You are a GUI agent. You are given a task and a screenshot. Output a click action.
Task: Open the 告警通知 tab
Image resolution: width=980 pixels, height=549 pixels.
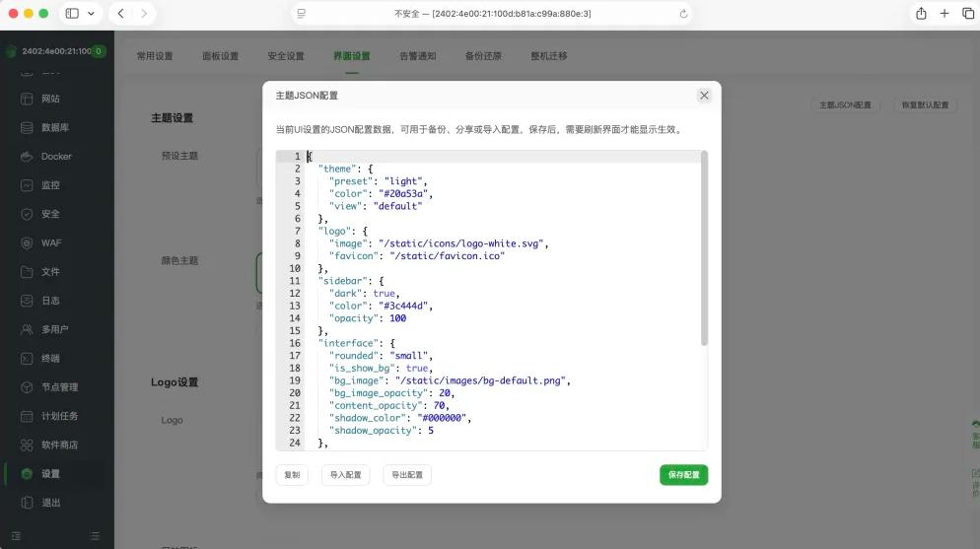tap(417, 56)
